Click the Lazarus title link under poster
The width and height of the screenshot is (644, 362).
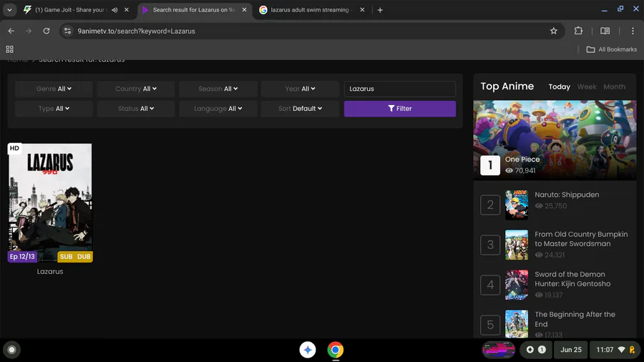(50, 271)
